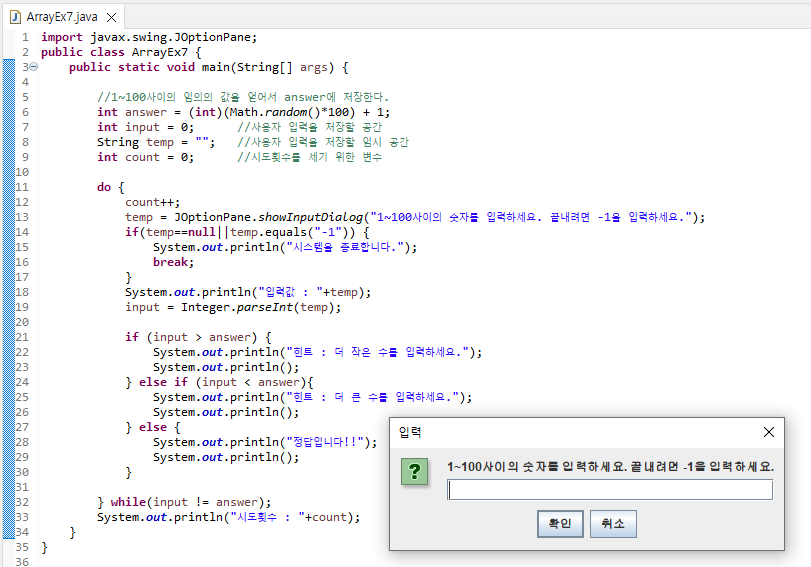This screenshot has height=567, width=811.
Task: Place cursor on 'import javax.swing.JOptionPane;' line
Action: tap(149, 37)
